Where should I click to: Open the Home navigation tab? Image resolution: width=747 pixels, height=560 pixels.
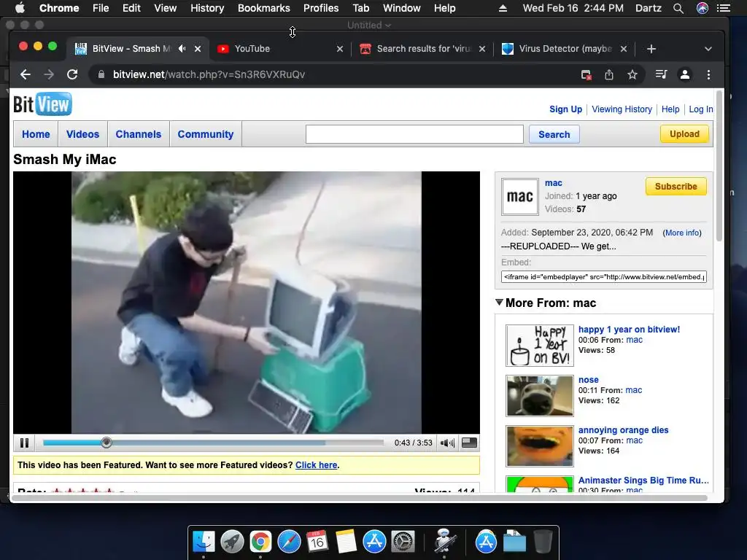36,134
